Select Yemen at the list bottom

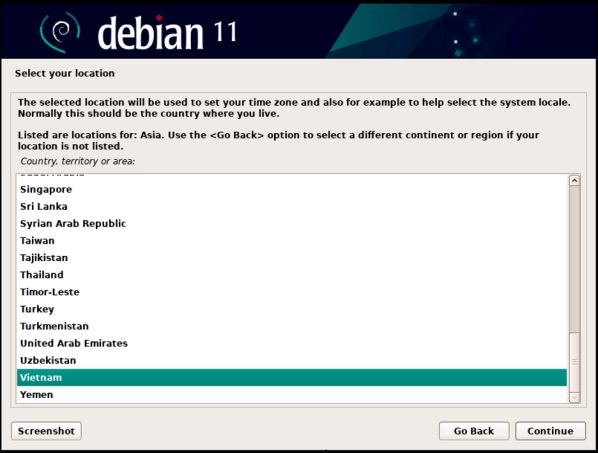[x=292, y=395]
